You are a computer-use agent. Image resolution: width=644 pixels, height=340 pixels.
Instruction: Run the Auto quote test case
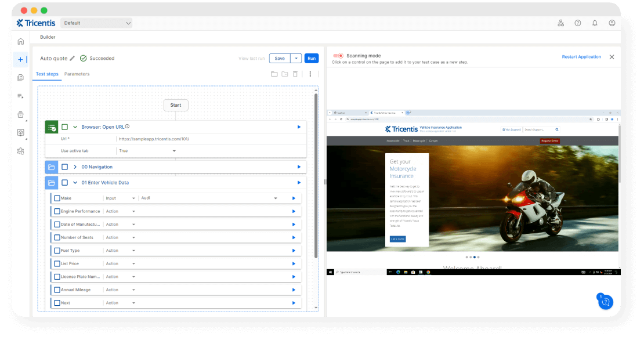click(x=311, y=58)
